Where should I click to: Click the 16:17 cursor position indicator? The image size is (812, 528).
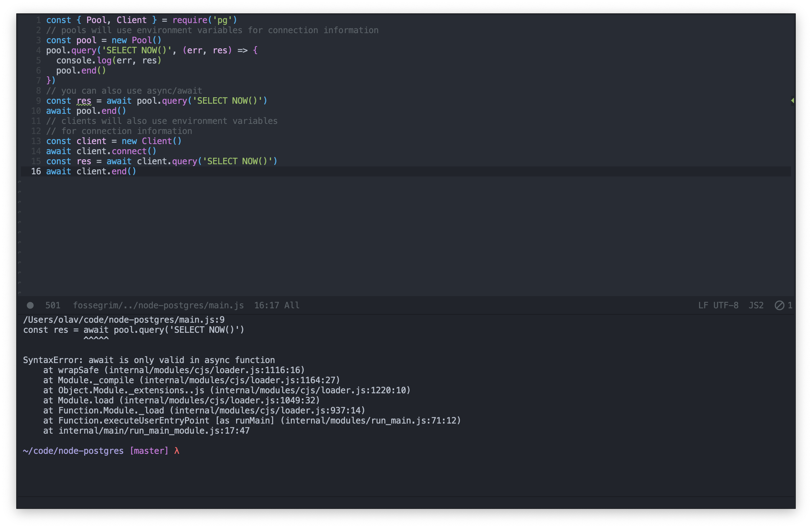266,305
